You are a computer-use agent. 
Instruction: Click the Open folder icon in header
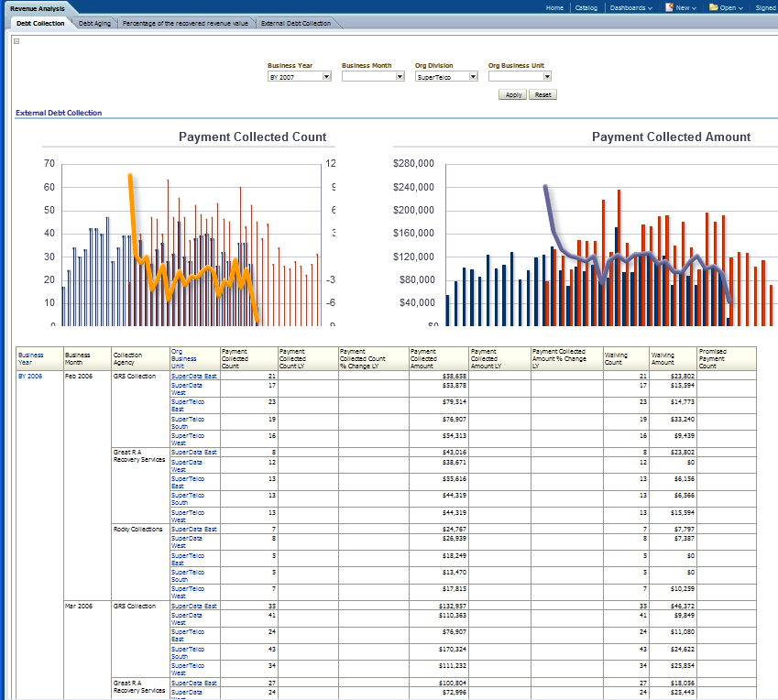714,7
